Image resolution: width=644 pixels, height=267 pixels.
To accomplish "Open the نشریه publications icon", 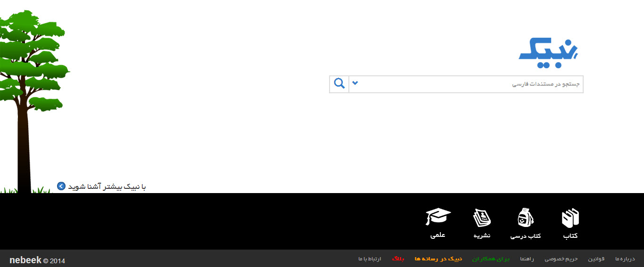I will pyautogui.click(x=482, y=218).
